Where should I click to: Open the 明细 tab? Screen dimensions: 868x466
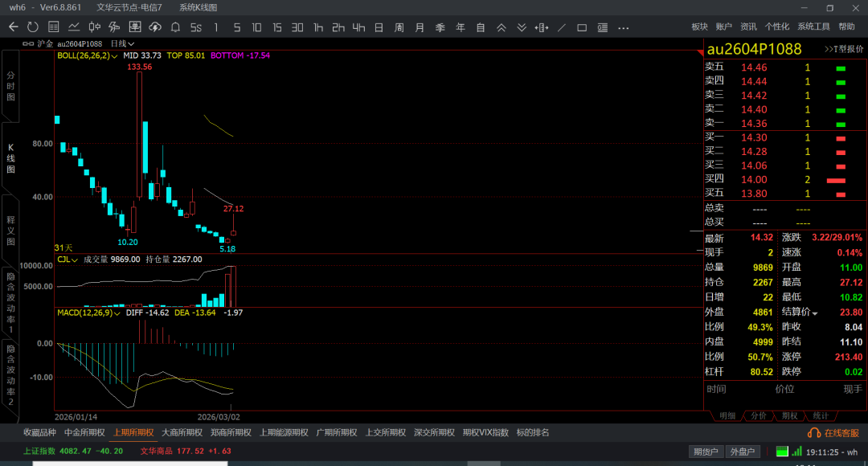(727, 415)
